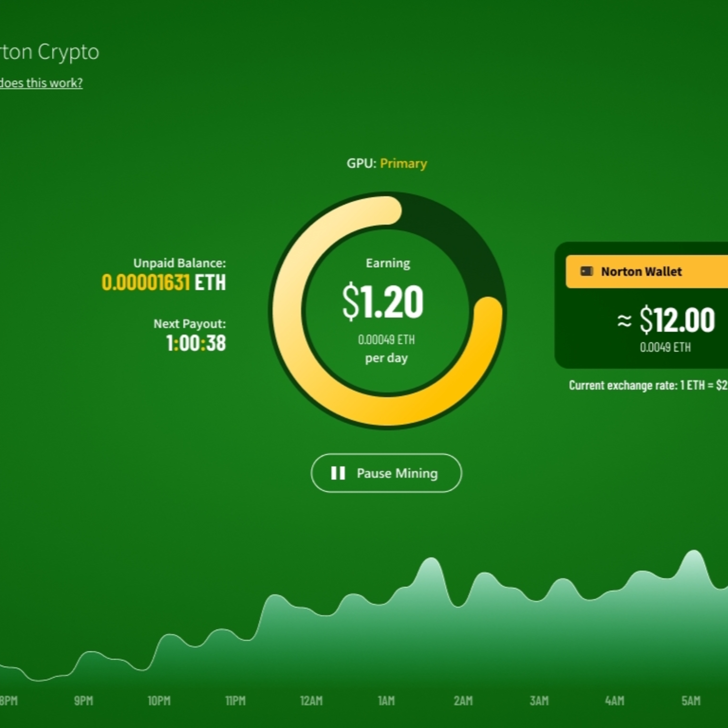Select the Primary GPU label
This screenshot has height=728, width=728.
click(404, 164)
